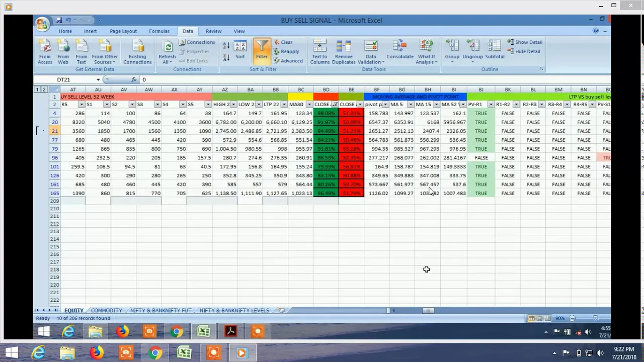Switch to the Insert ribbon tab
644x362 pixels.
point(91,31)
